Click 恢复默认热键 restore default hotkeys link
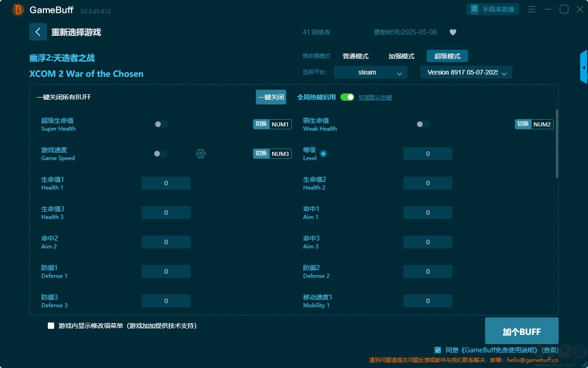The height and width of the screenshot is (368, 588). pos(375,98)
